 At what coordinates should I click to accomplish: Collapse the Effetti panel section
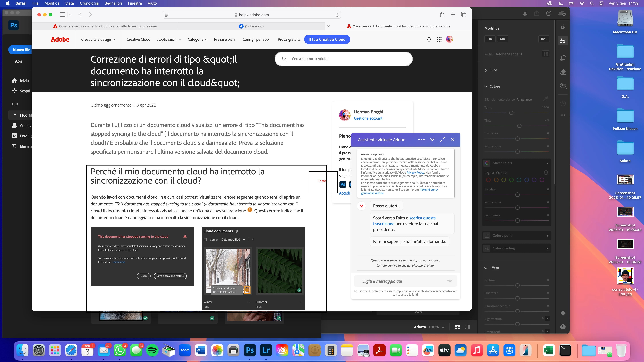(486, 268)
